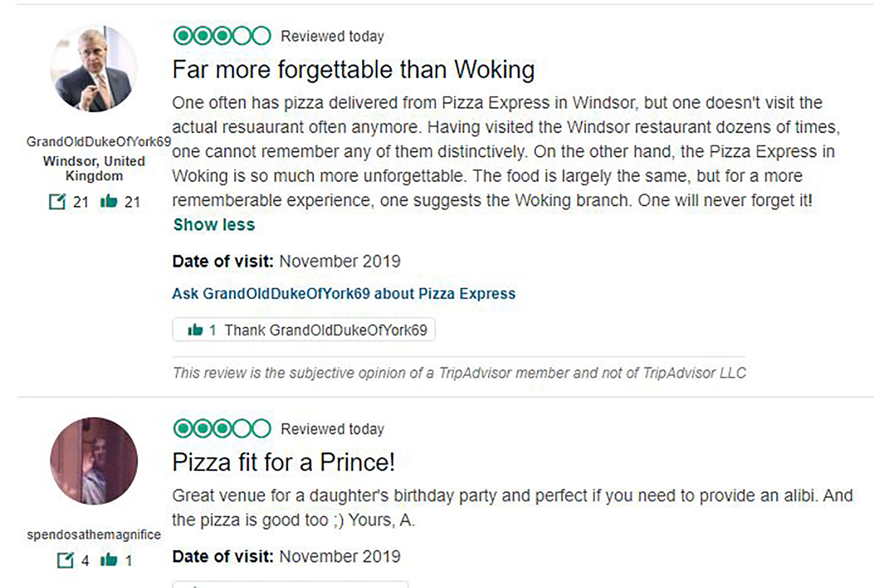Click the rating bubbles on Prince review
The image size is (874, 588).
pyautogui.click(x=222, y=429)
